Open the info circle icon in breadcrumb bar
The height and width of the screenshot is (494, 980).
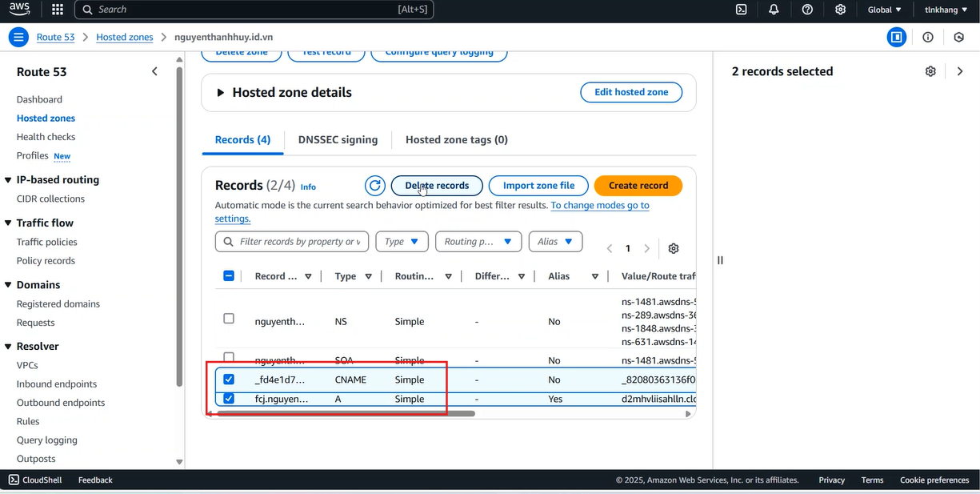coord(928,37)
